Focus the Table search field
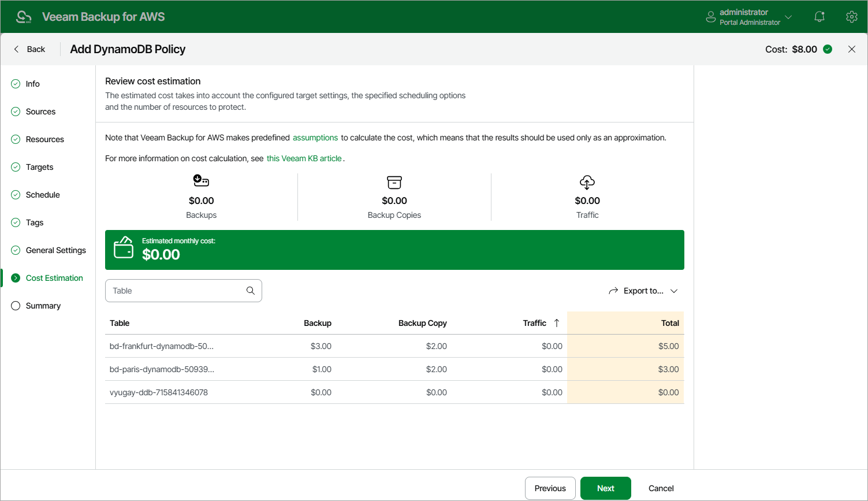868x501 pixels. coord(184,291)
